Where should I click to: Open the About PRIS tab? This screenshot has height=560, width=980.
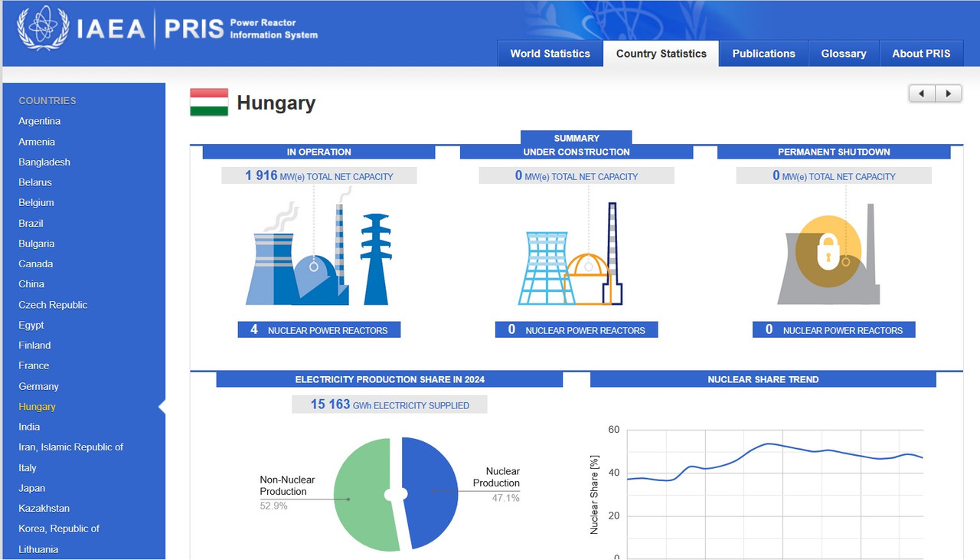coord(921,54)
